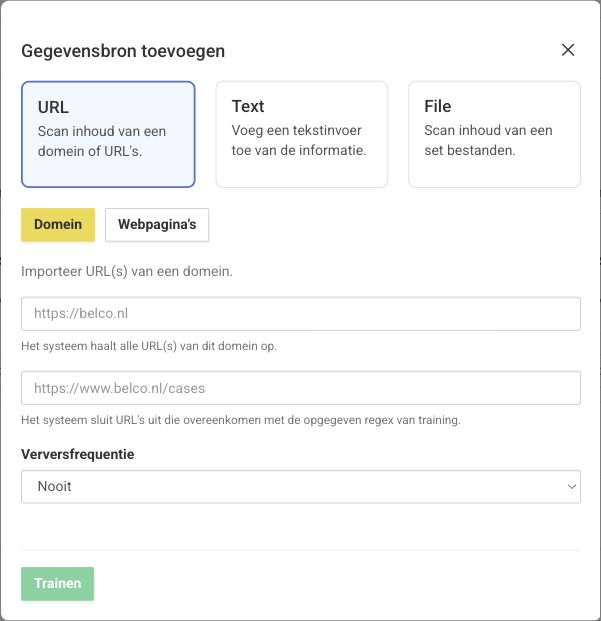The height and width of the screenshot is (621, 601).
Task: Pick the File data source card
Action: click(494, 134)
